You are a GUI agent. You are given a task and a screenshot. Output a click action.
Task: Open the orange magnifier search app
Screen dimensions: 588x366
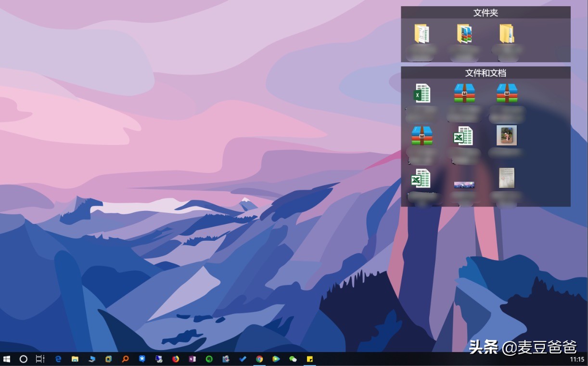click(x=125, y=359)
